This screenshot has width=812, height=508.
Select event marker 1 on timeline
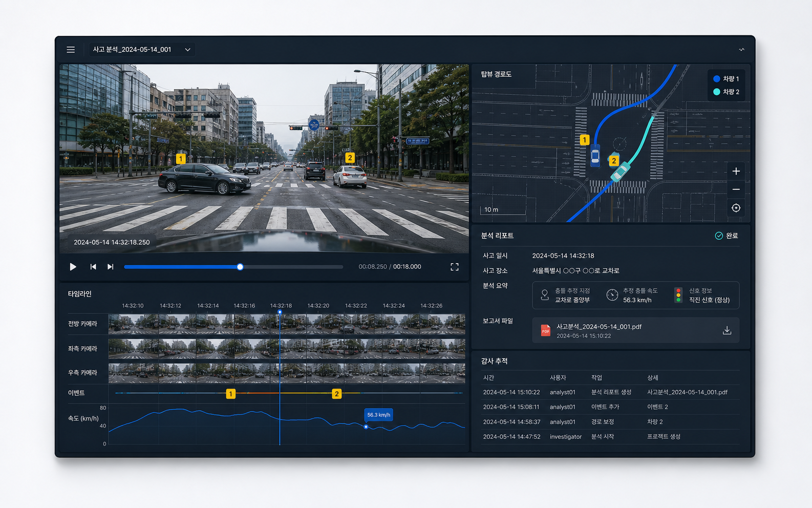click(231, 394)
